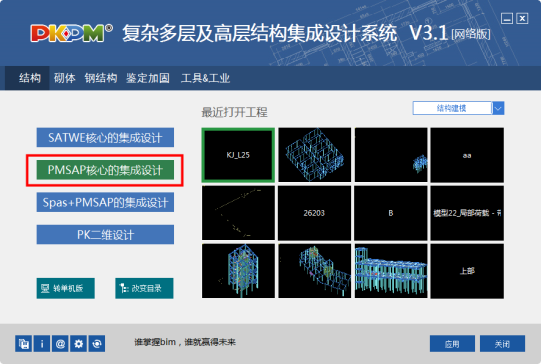Select SATWE核心的集成设计 module
This screenshot has height=364, width=541.
105,138
